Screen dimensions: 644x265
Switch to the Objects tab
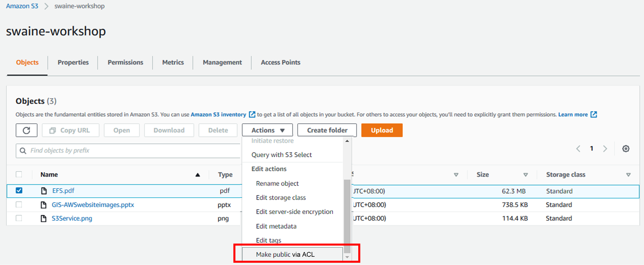pos(27,62)
